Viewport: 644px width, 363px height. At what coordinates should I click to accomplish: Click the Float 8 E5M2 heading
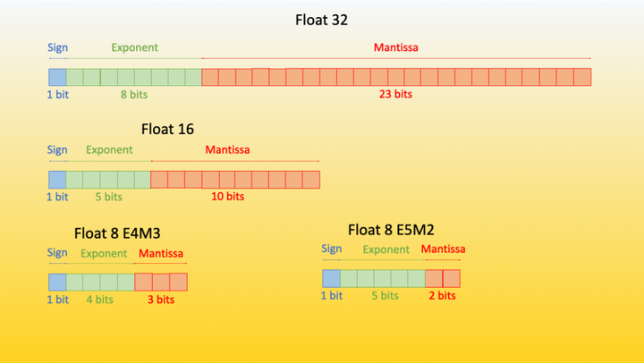click(x=391, y=230)
